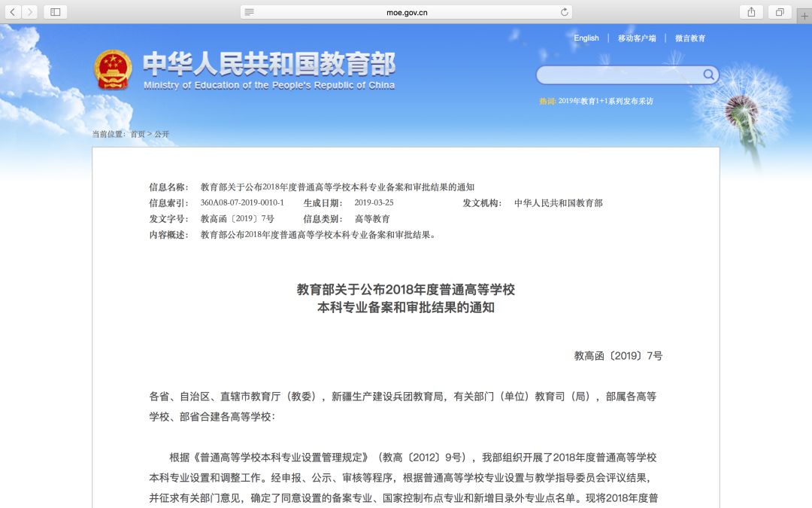Switch to the English site version

point(586,38)
